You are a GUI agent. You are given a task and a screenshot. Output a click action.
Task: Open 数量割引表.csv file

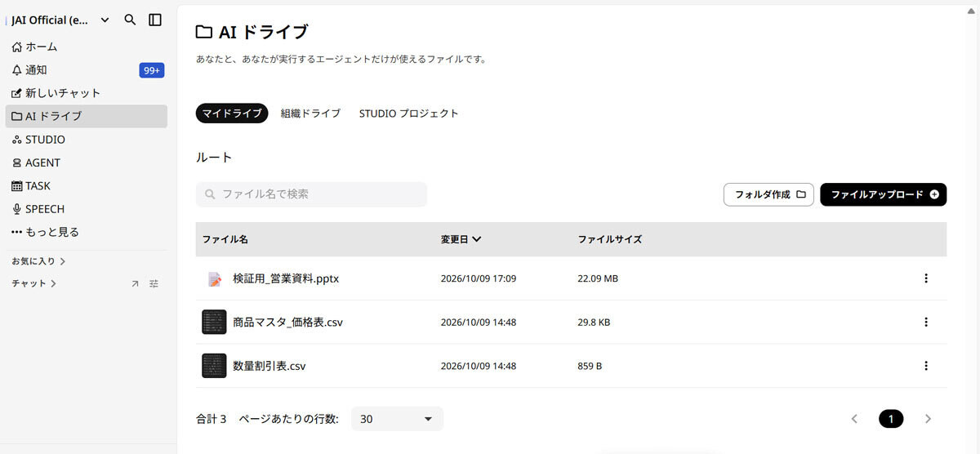[x=269, y=366]
